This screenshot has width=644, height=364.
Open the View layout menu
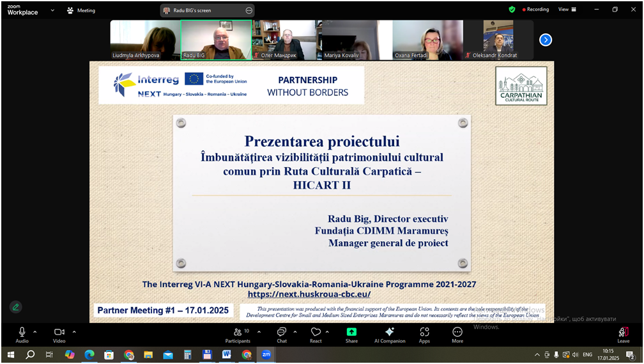(567, 10)
